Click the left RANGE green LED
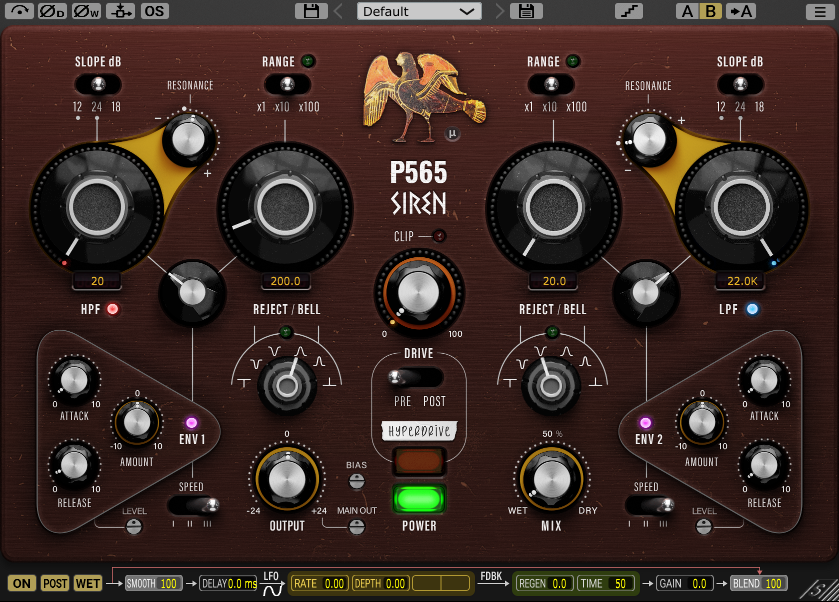The height and width of the screenshot is (602, 839). pyautogui.click(x=308, y=61)
